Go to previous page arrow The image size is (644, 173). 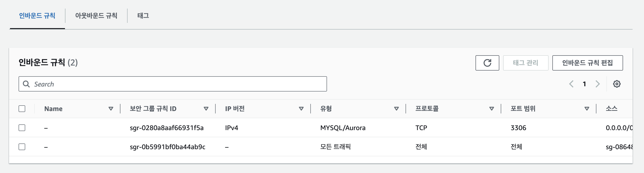tap(571, 84)
